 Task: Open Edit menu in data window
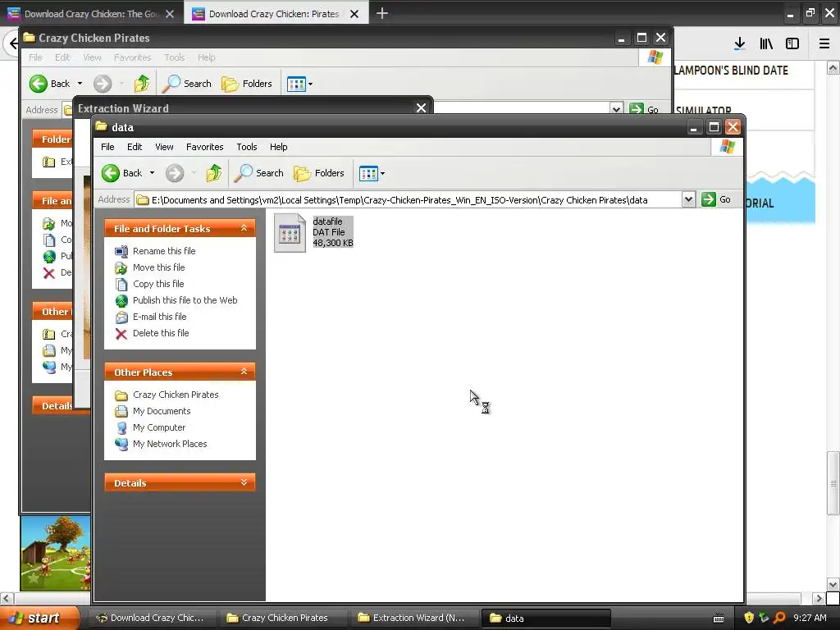pyautogui.click(x=135, y=147)
